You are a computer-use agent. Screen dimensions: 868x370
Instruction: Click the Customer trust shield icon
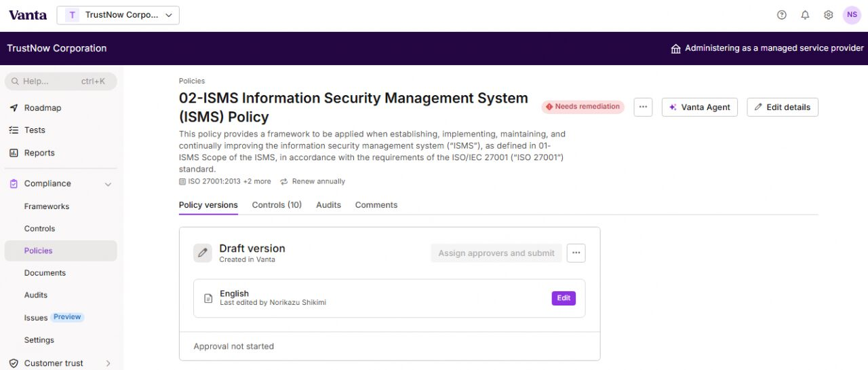14,363
